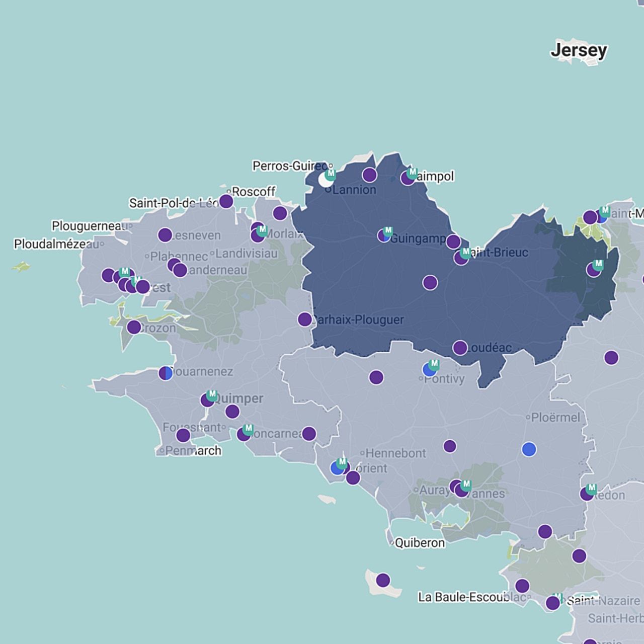Click the Guingamp marker with M badge
Viewport: 644px width, 644px height.
pos(384,235)
